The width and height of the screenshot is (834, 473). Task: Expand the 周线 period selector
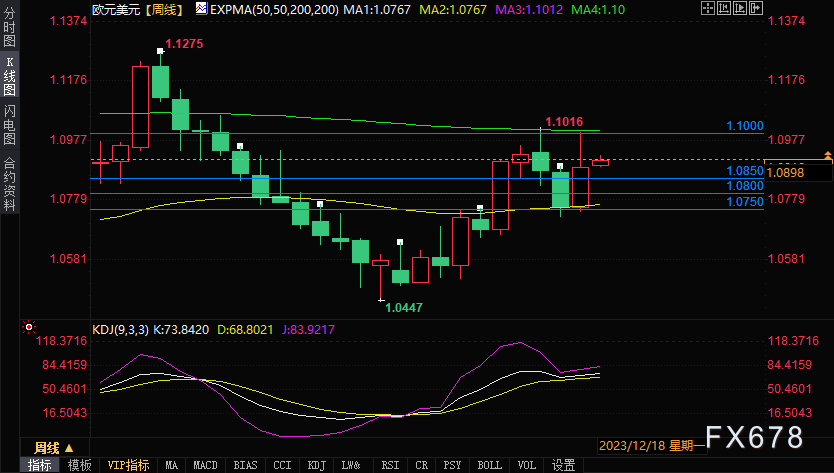(x=54, y=448)
